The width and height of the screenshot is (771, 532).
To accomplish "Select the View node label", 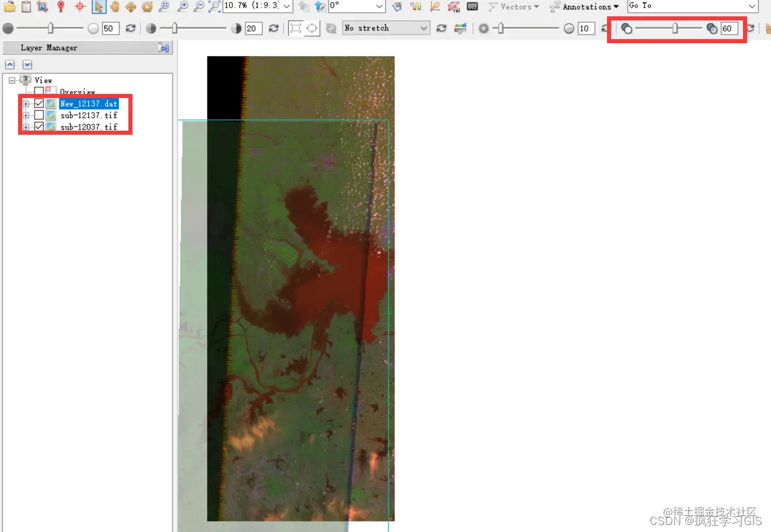I will point(43,80).
